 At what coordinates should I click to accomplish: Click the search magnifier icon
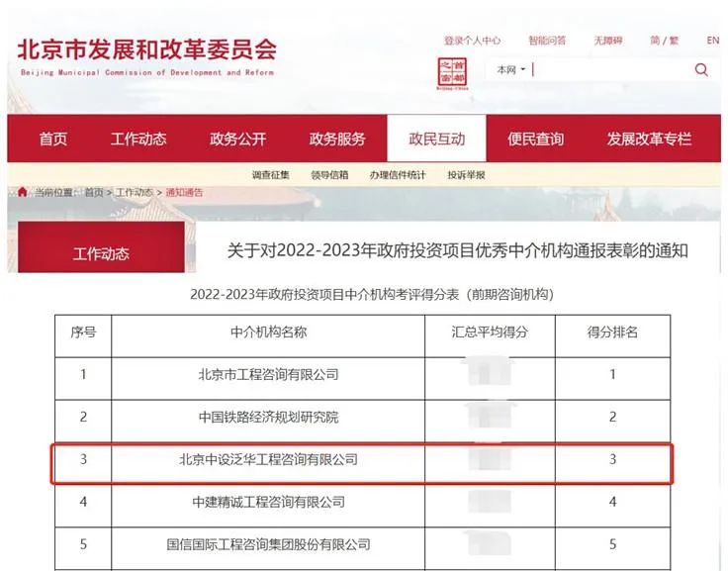tap(701, 70)
